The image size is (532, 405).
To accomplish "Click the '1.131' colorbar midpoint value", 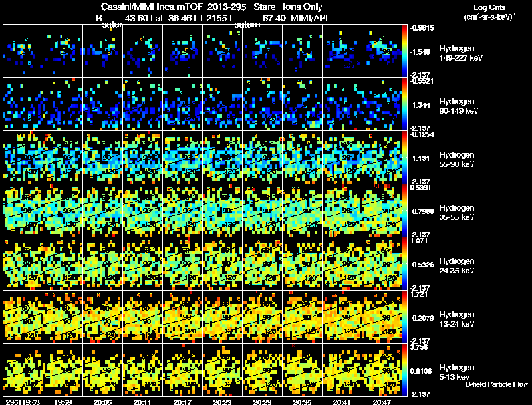I will 421,158.
